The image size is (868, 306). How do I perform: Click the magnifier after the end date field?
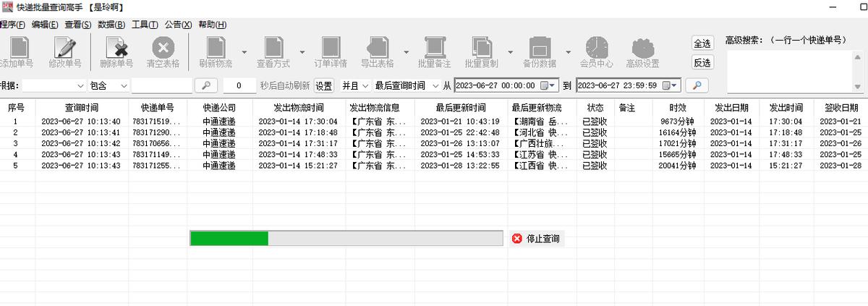click(697, 85)
